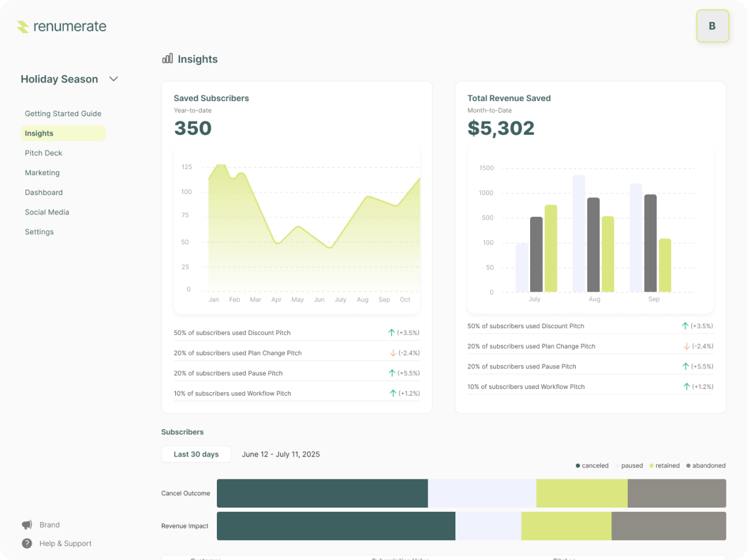Click the renumerate logo
Viewport: 747px width, 560px height.
[61, 26]
